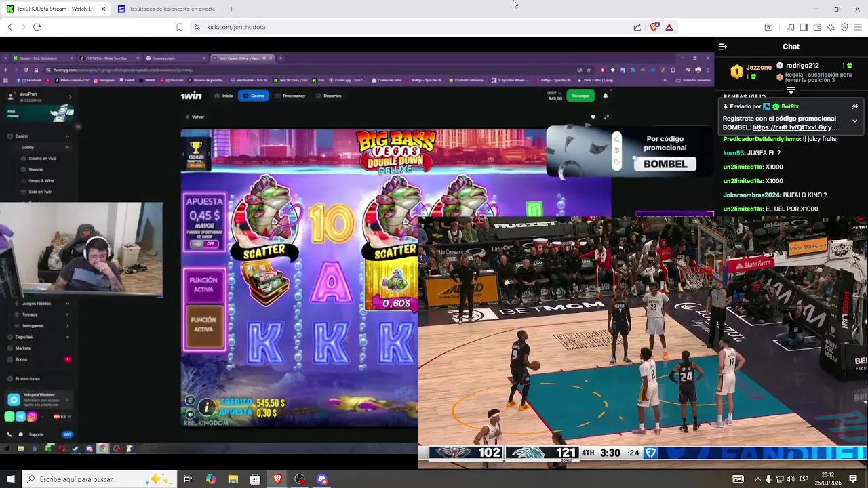
Task: Open a new outer browser tab
Action: [x=231, y=9]
